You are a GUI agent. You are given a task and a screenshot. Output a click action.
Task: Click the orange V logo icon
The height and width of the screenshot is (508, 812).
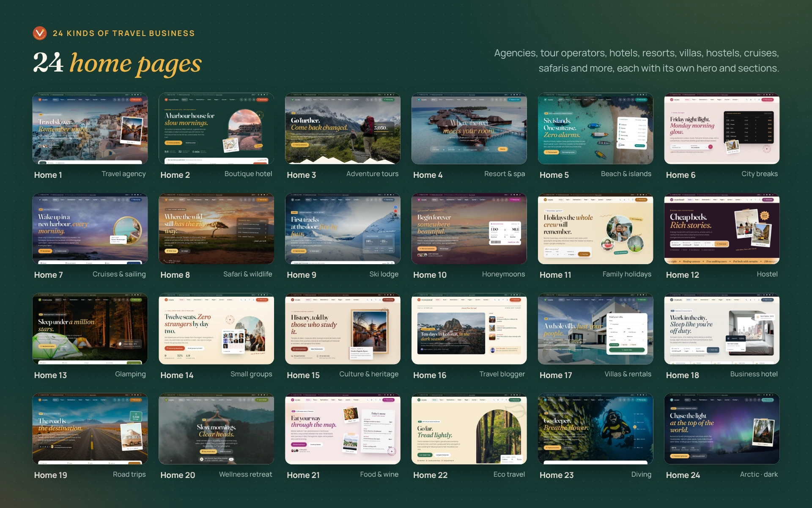[x=40, y=33]
